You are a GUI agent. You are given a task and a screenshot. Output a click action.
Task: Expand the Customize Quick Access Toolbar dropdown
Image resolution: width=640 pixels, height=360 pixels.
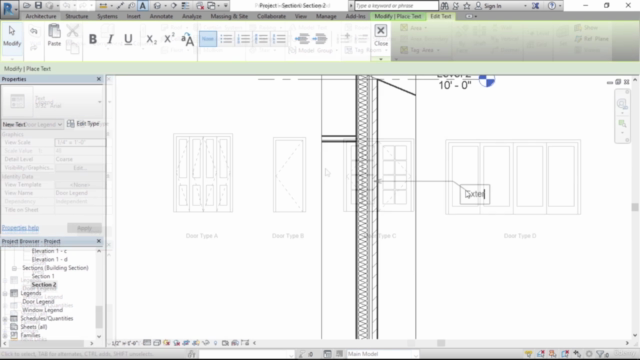coord(225,6)
